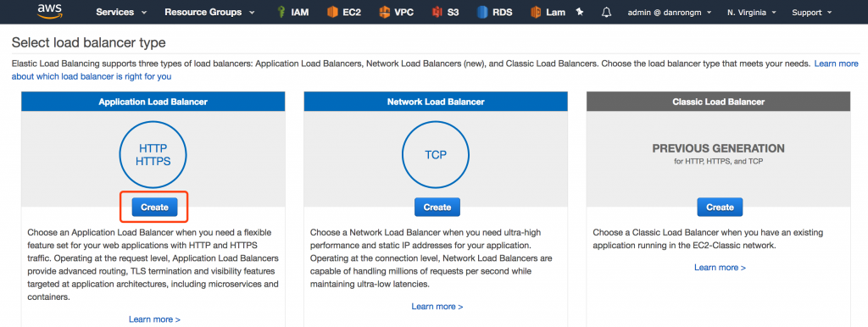Open the RDS shortcut icon

pyautogui.click(x=482, y=12)
